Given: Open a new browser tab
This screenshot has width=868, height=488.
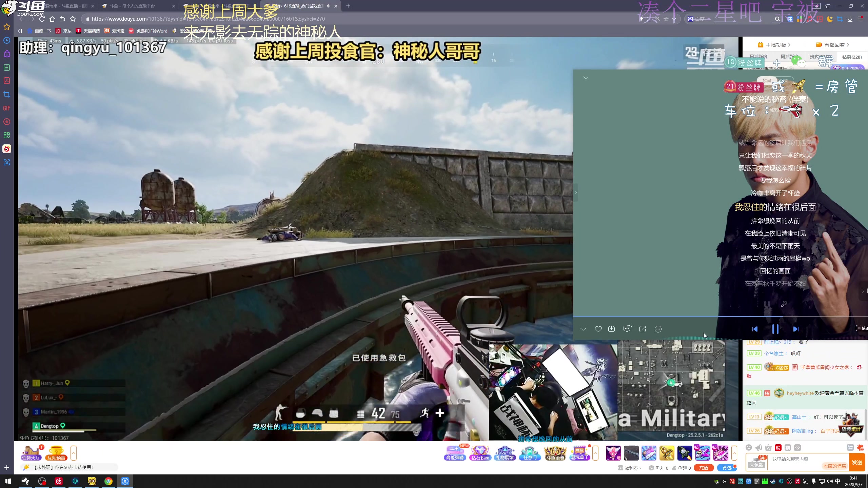Looking at the screenshot, I should tap(348, 6).
